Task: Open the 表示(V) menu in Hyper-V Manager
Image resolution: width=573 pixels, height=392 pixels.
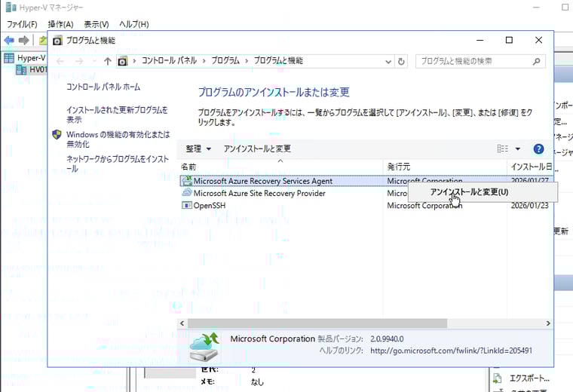Action: pos(97,24)
